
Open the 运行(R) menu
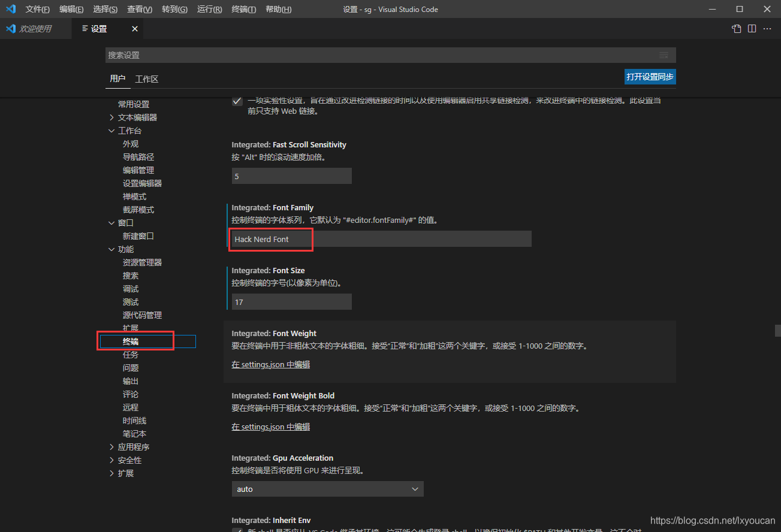click(x=209, y=10)
